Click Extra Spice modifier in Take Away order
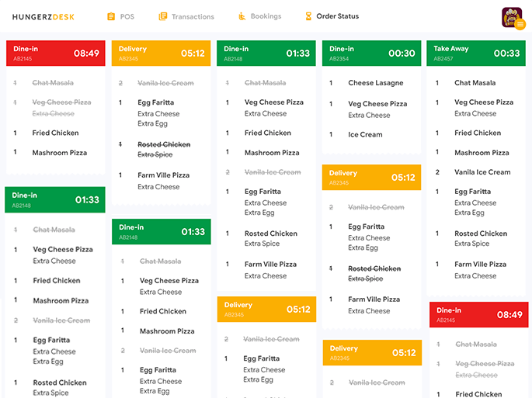 pos(472,244)
